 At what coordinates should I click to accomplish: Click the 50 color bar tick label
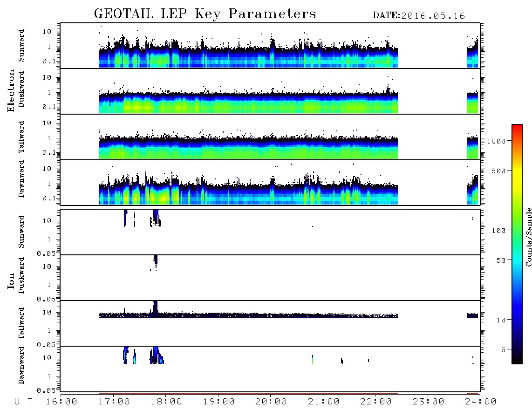pyautogui.click(x=501, y=260)
